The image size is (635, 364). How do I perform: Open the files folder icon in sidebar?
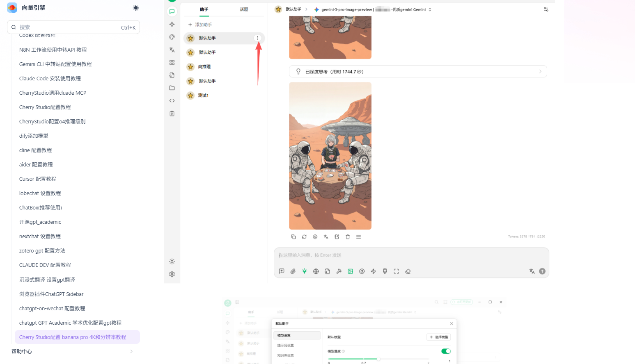tap(172, 88)
